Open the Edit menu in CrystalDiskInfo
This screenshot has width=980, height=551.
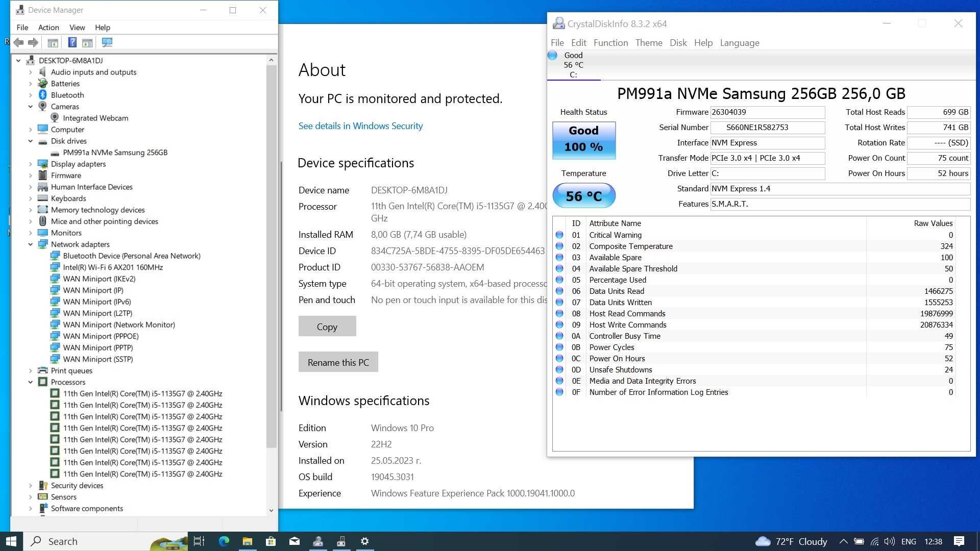pos(578,43)
